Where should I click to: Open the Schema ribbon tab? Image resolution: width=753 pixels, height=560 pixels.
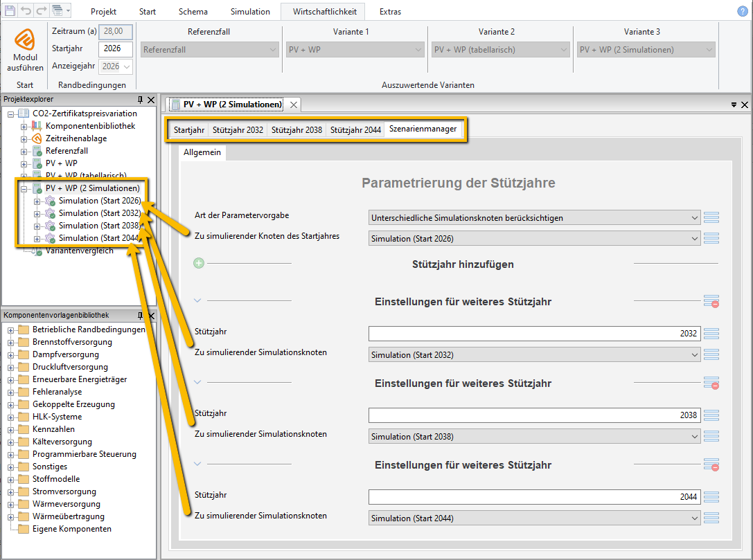click(193, 12)
